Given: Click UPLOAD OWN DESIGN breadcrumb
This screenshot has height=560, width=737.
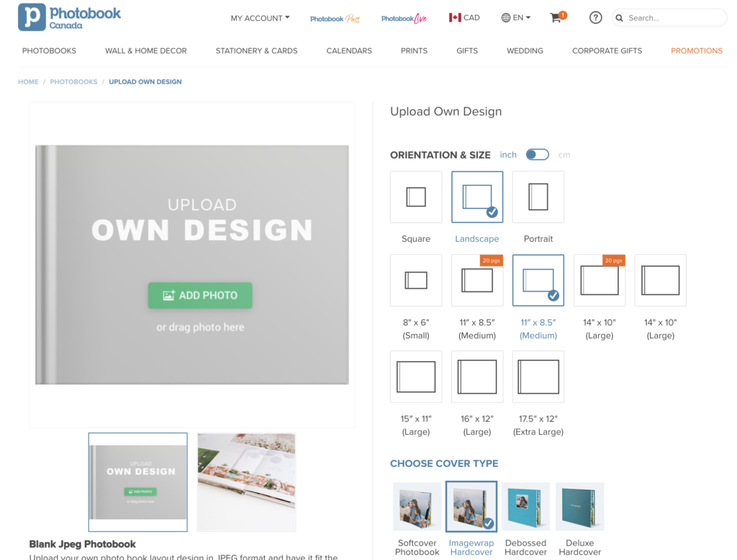Looking at the screenshot, I should [x=145, y=82].
